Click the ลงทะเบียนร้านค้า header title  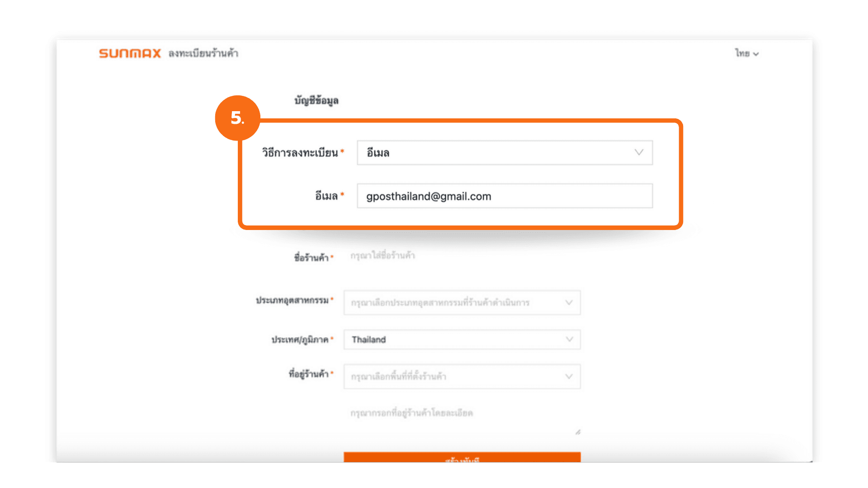tap(203, 53)
